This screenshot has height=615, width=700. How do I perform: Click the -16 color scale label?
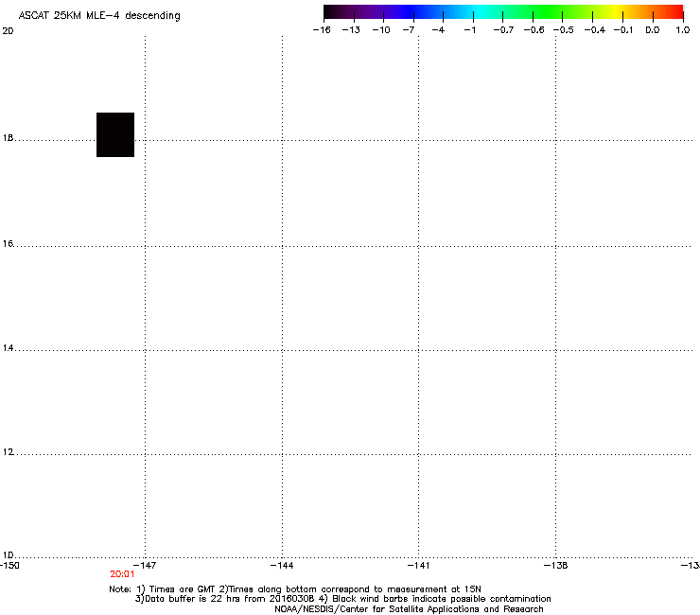pos(322,30)
